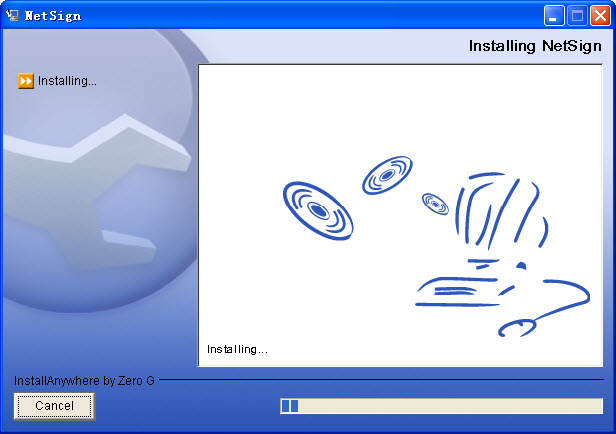Click the installation progress bar
This screenshot has width=616, height=434.
(x=441, y=406)
